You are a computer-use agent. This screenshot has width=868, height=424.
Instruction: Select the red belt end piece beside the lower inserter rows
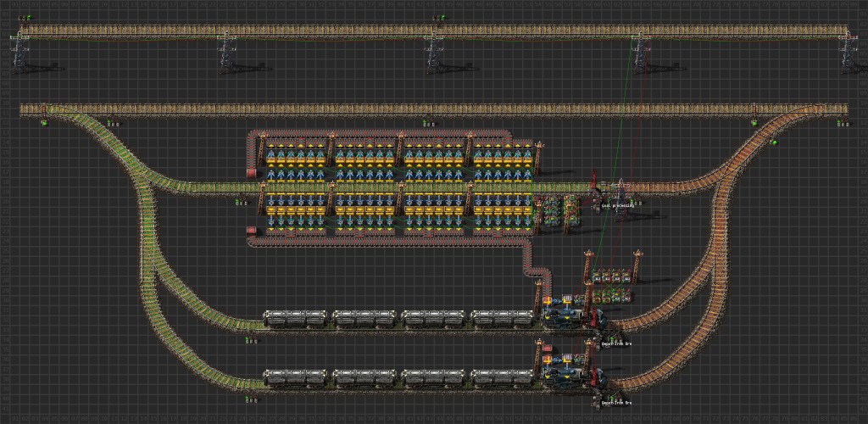[251, 231]
